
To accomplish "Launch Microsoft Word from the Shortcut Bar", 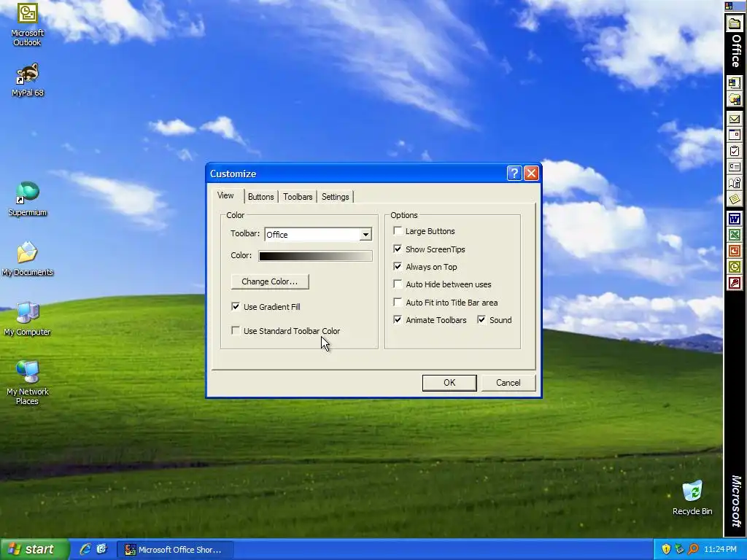I will coord(735,219).
